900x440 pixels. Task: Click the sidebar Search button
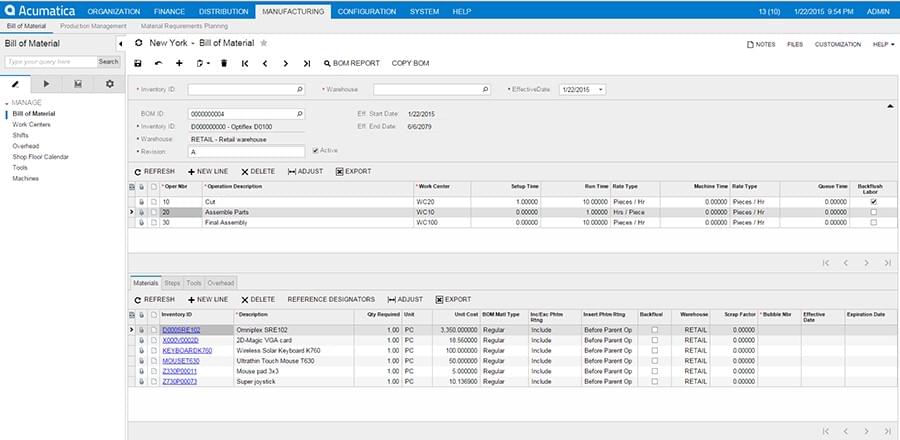(108, 61)
